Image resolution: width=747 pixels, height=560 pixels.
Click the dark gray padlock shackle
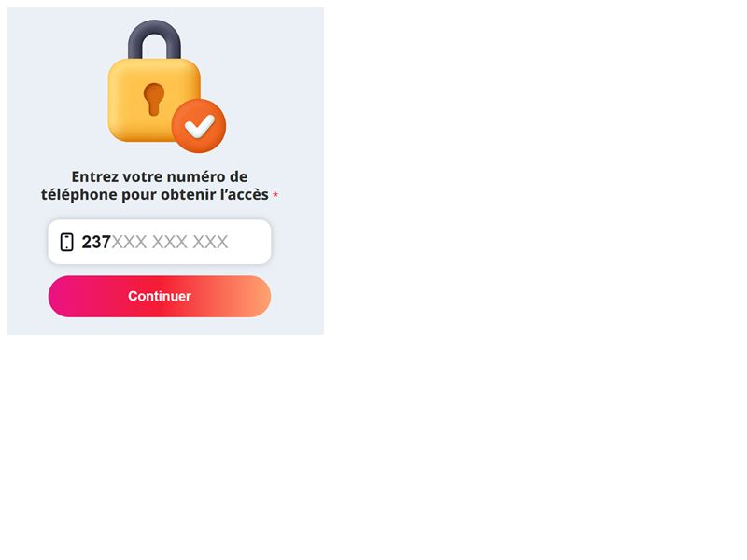pyautogui.click(x=154, y=39)
